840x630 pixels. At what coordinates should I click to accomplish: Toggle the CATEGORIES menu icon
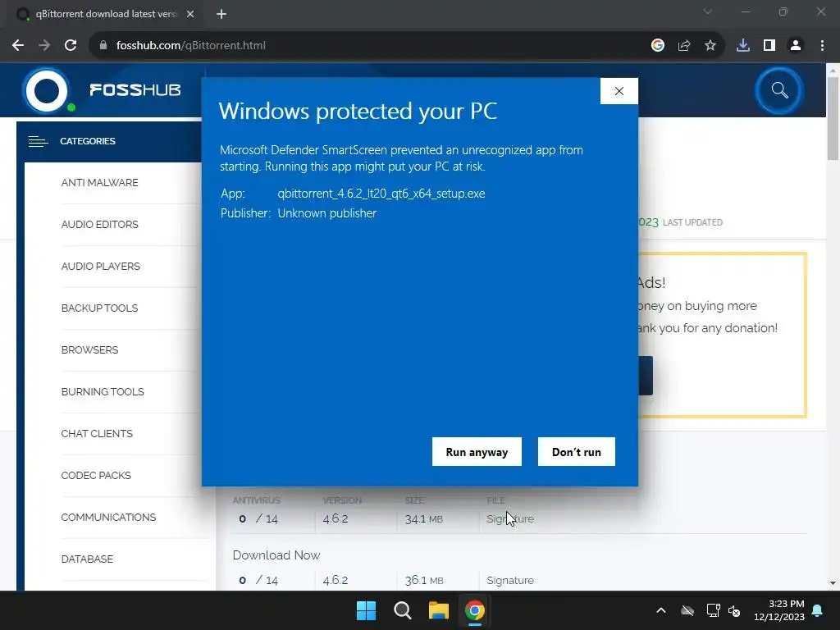coord(38,141)
